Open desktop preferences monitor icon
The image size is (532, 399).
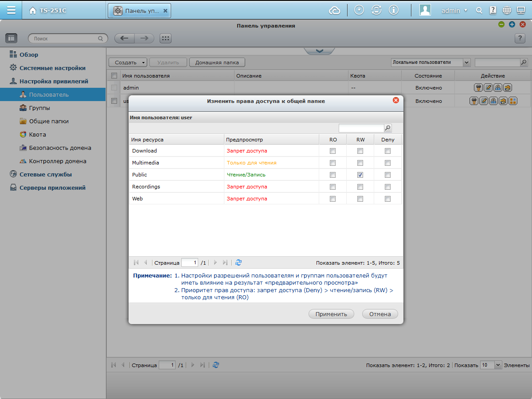tap(521, 10)
